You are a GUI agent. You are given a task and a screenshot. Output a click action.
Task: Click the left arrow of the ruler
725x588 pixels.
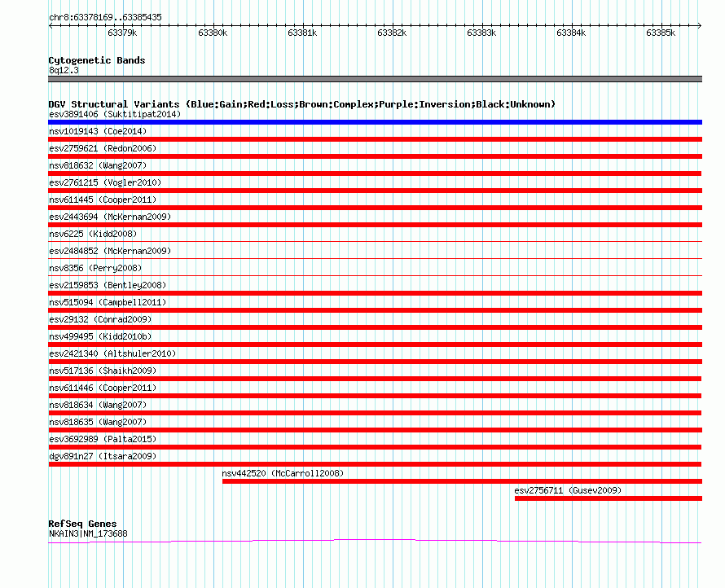tap(51, 26)
